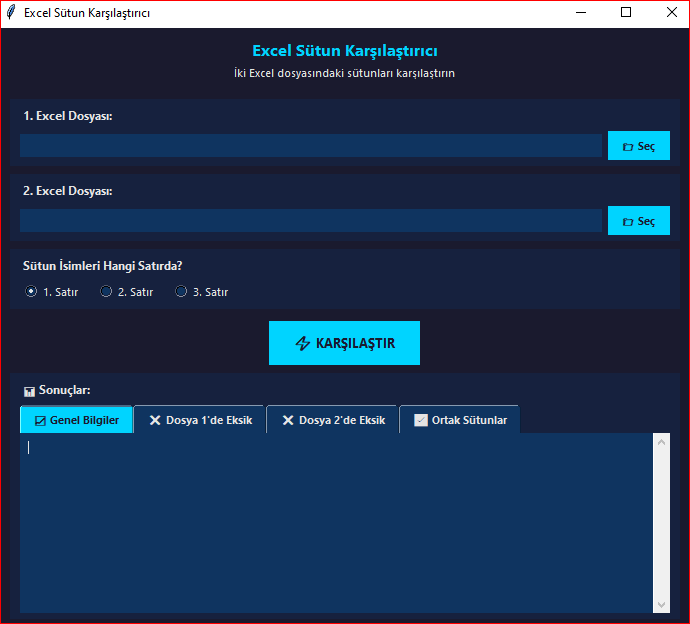690x624 pixels.
Task: Click Seç button for 1. Excel Dosyası
Action: (x=639, y=146)
